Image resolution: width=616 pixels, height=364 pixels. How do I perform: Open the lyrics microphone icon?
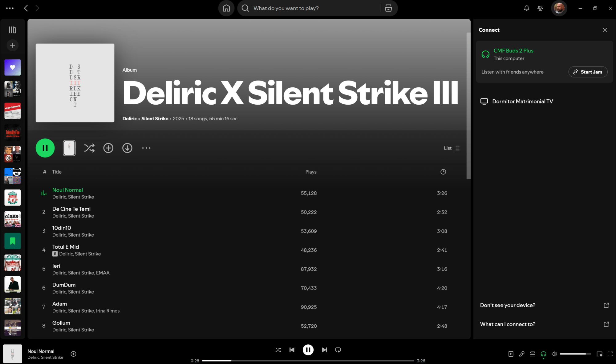click(x=522, y=354)
